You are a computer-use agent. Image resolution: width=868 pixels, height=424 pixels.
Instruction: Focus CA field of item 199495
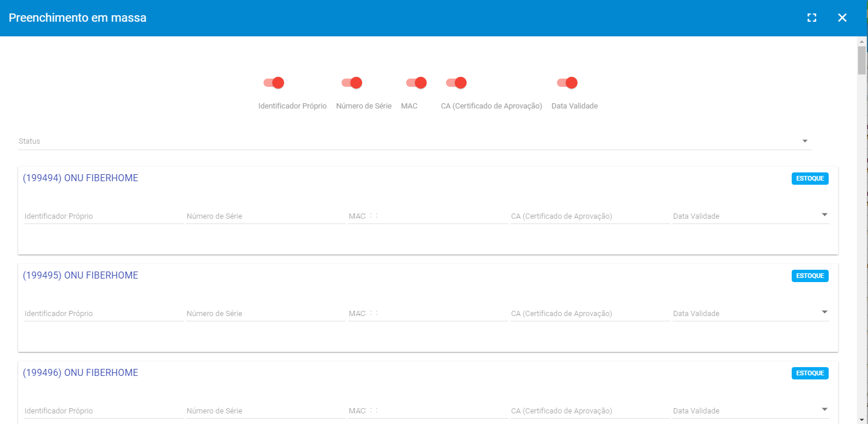[590, 313]
